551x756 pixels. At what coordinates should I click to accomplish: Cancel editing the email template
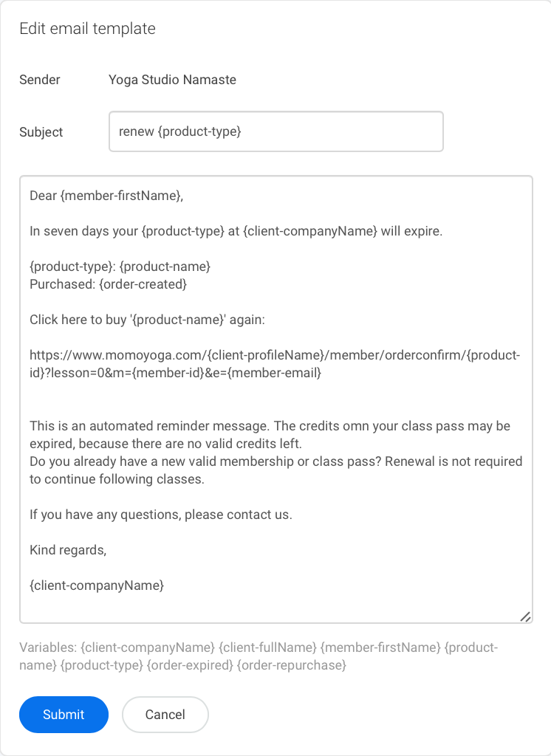[x=165, y=714]
